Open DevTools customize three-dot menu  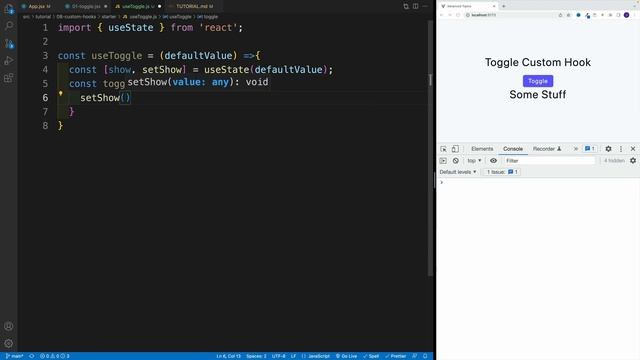(621, 149)
